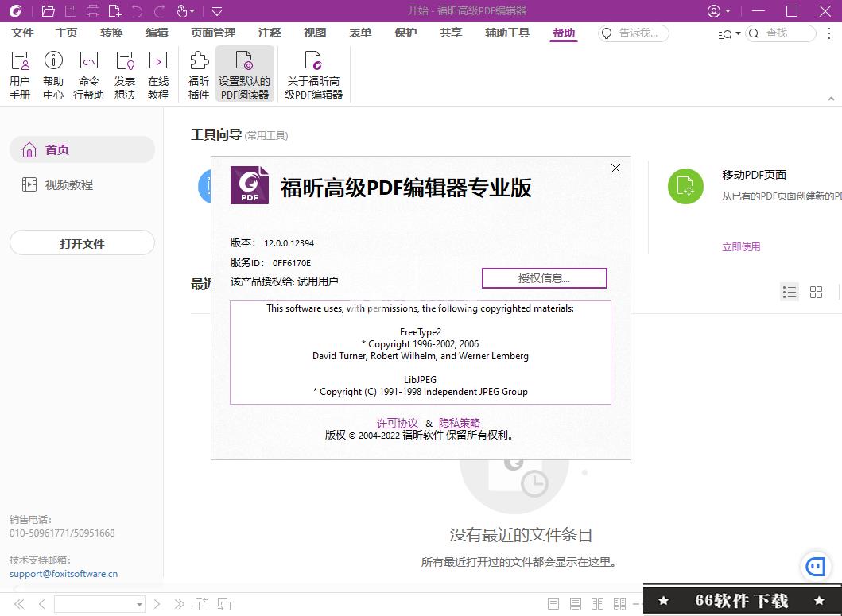Click the Open folder icon in title bar
The height and width of the screenshot is (616, 842).
click(49, 11)
